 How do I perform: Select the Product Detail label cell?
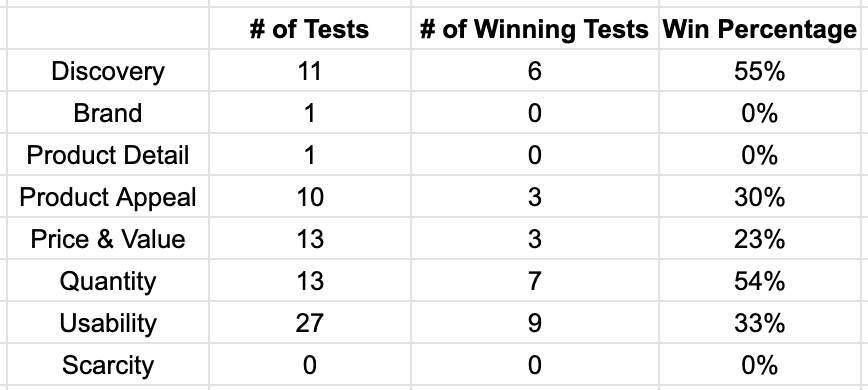click(x=108, y=155)
